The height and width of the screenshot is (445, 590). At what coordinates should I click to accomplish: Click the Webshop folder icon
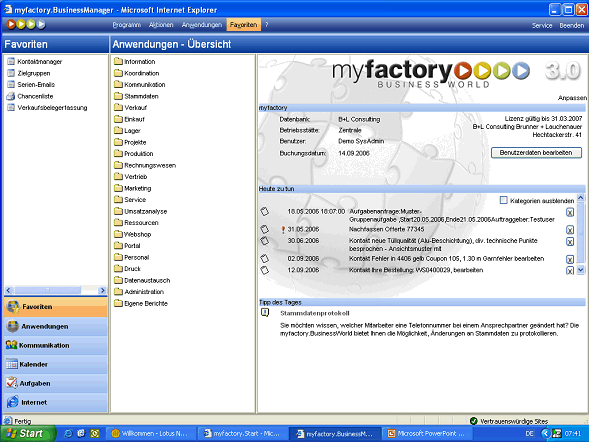click(119, 234)
